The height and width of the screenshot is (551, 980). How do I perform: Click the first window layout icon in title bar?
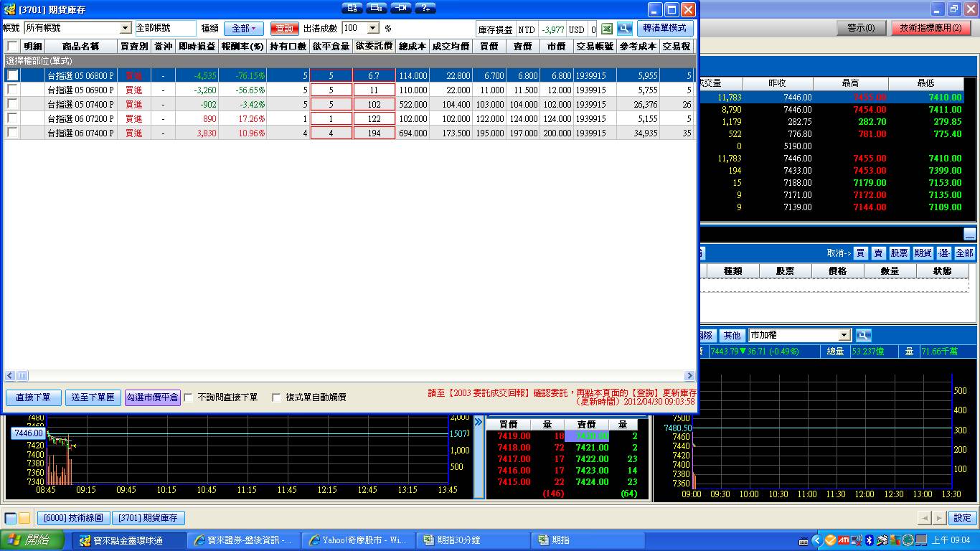352,8
